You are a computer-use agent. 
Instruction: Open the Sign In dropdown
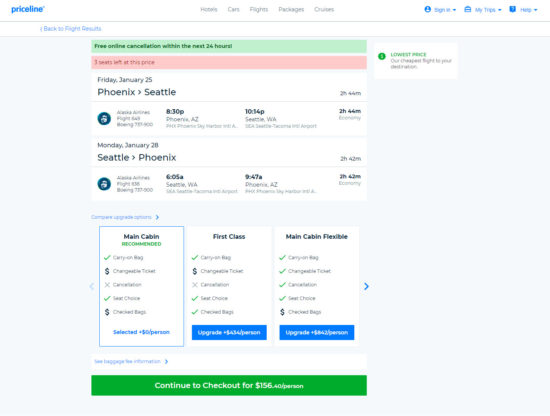pos(440,10)
